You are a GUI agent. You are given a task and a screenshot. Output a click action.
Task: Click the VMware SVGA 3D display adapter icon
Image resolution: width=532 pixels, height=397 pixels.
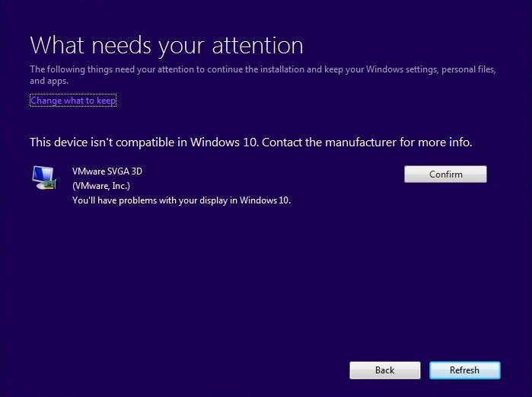[x=44, y=178]
